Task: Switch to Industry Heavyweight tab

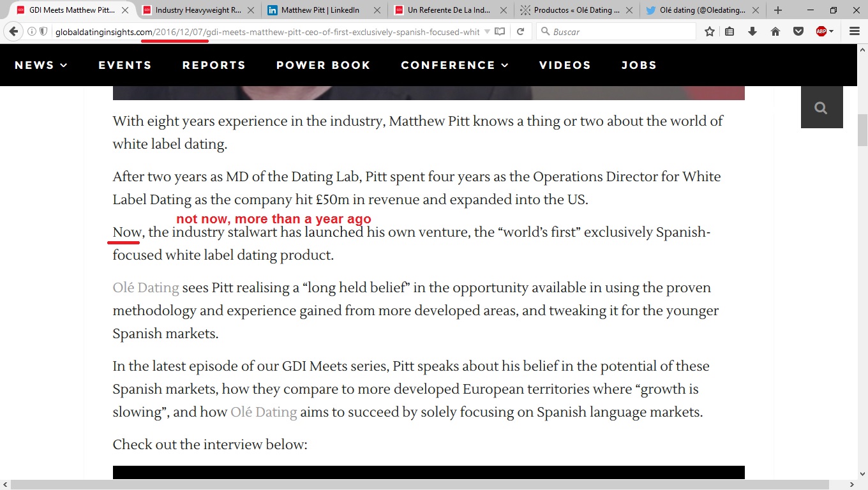Action: pyautogui.click(x=198, y=10)
